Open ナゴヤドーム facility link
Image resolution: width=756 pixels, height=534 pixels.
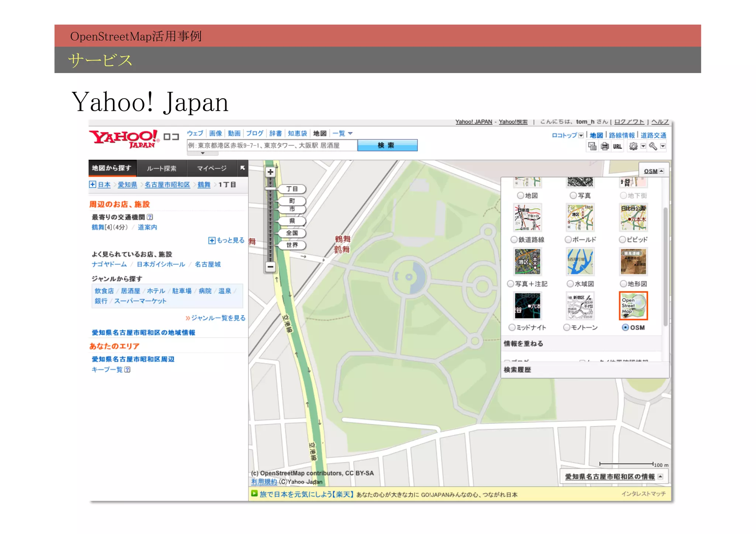pyautogui.click(x=109, y=264)
